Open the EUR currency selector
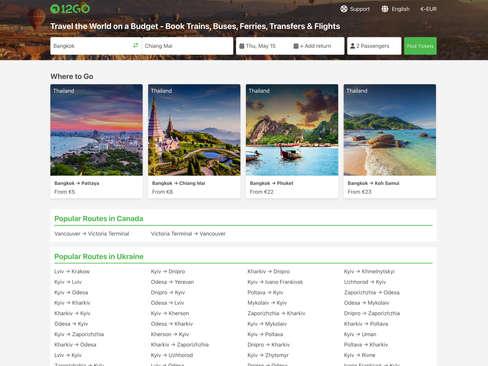Image resolution: width=488 pixels, height=366 pixels. [x=428, y=9]
